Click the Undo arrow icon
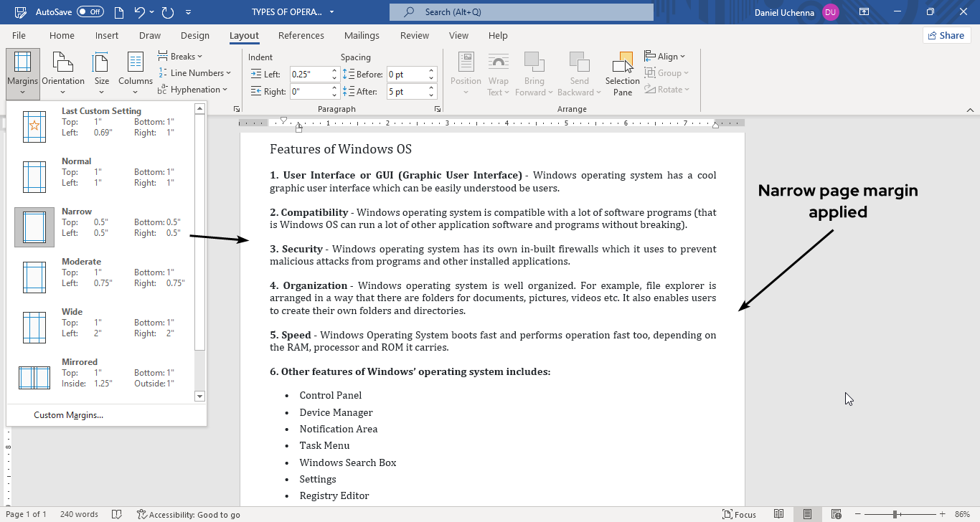 pos(140,12)
